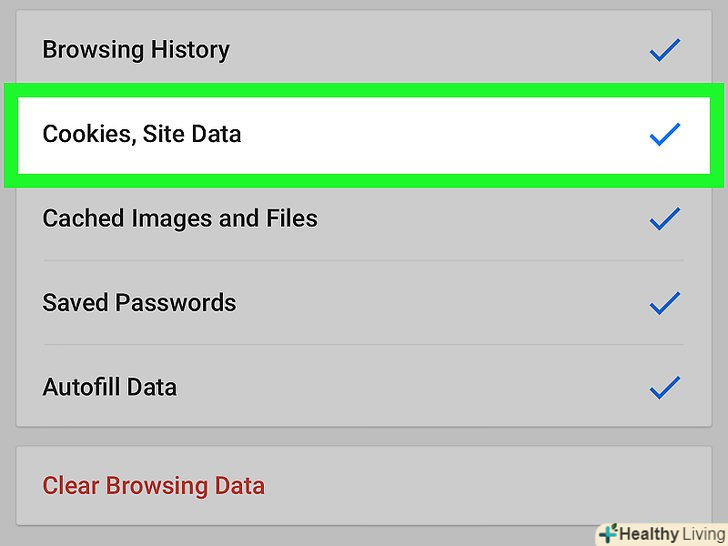Screen dimensions: 728x546
Task: Tap the Cached Images and Files label
Action: [180, 218]
